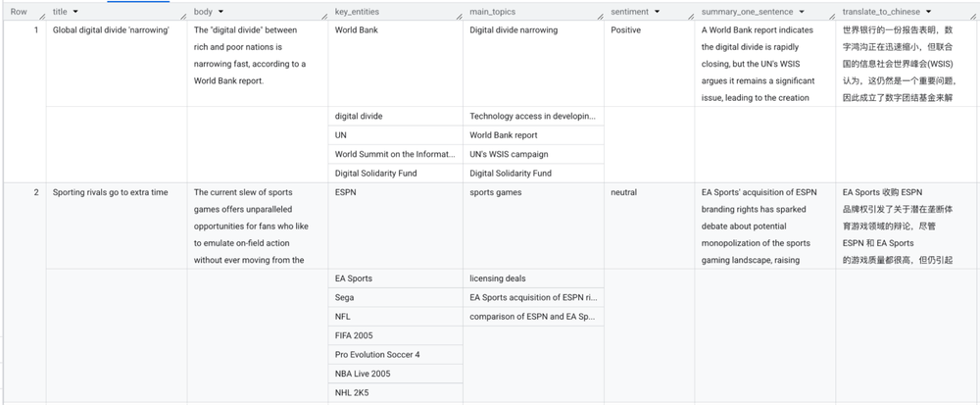Select the 'Global digital divide narrowing' title cell
The image size is (980, 405).
[111, 30]
